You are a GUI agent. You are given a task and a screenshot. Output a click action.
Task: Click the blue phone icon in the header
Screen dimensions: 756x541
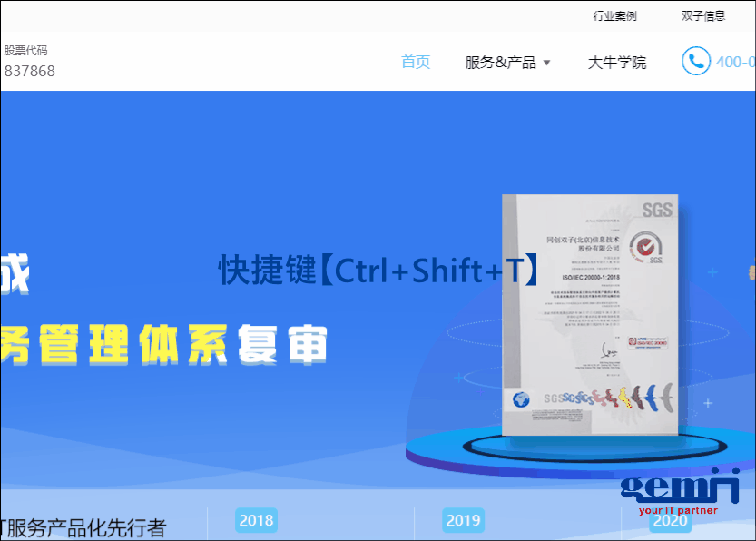coord(695,62)
